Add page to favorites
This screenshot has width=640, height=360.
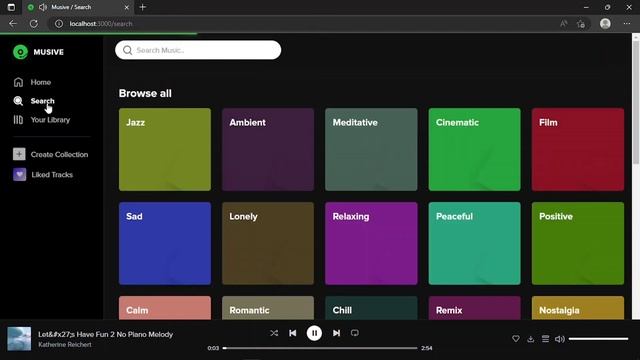click(581, 24)
